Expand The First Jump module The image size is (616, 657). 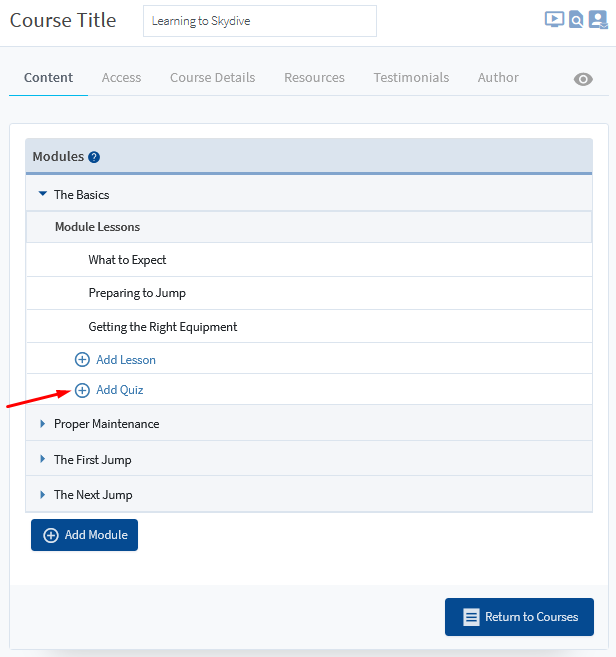[x=42, y=459]
